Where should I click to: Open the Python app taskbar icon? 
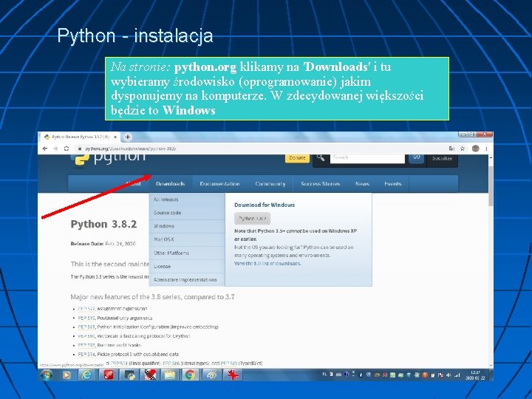point(129,375)
